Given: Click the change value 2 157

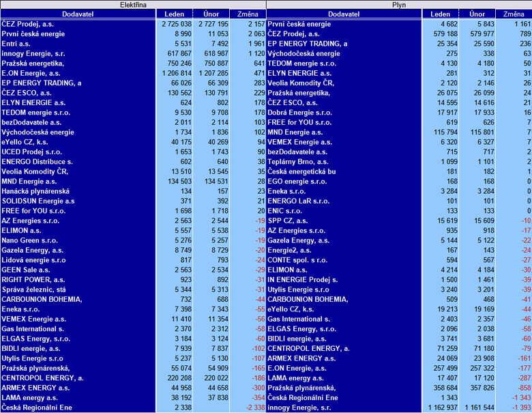Looking at the screenshot, I should coord(256,24).
